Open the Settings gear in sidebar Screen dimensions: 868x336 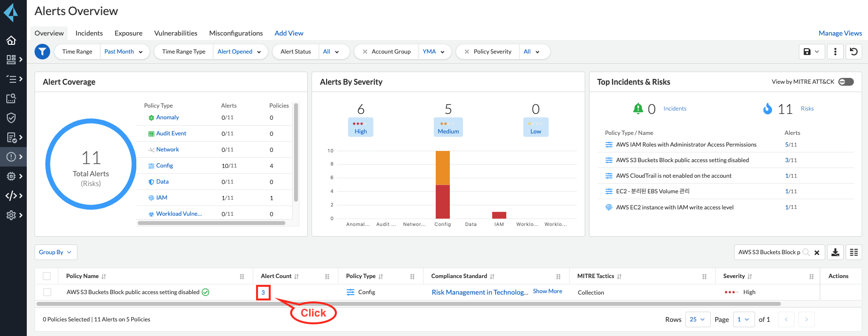click(11, 215)
